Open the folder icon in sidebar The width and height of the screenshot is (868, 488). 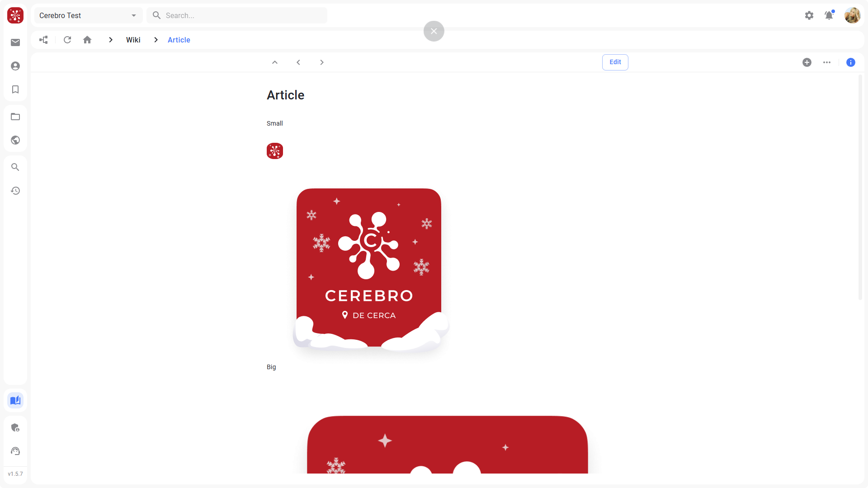15,117
